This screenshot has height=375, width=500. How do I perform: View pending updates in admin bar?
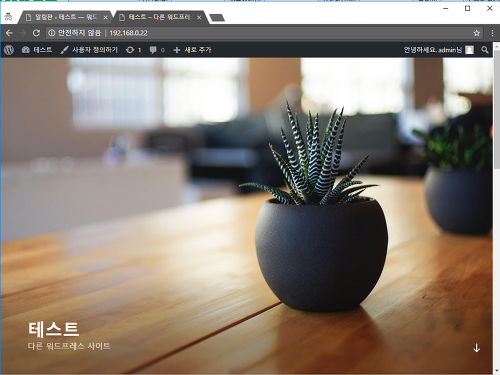pos(133,50)
